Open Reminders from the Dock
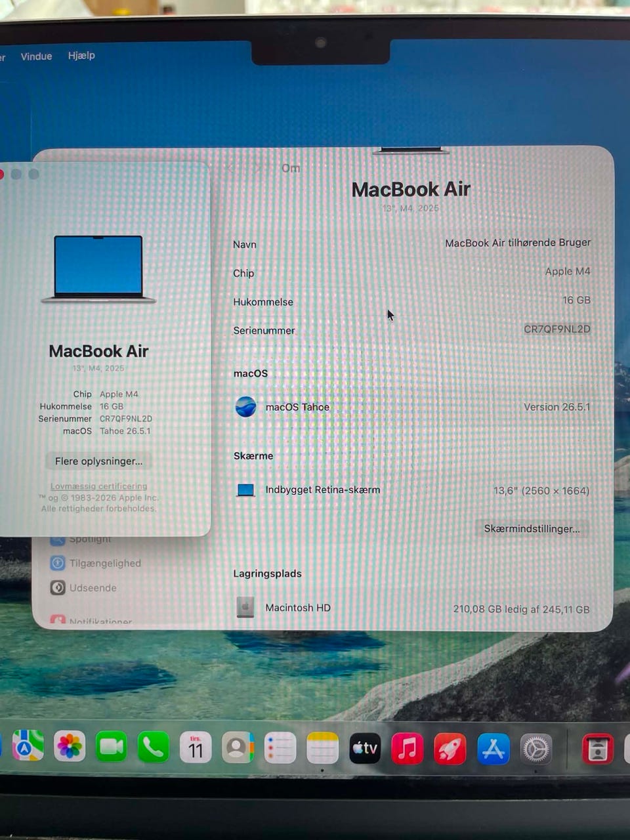630x840 pixels. click(x=280, y=748)
